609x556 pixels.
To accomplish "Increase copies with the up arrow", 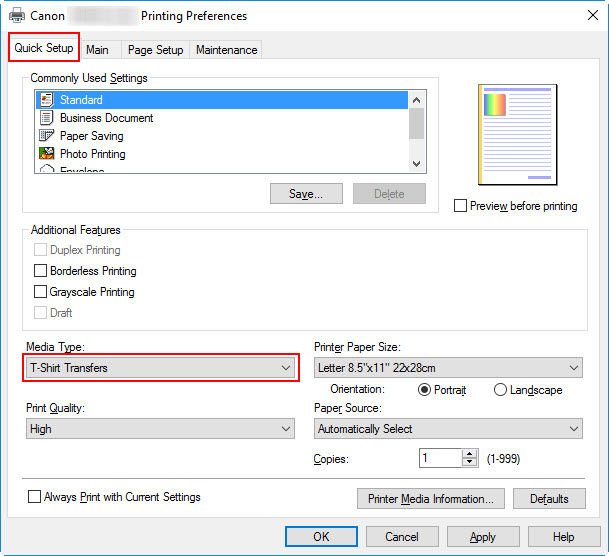I will coord(470,453).
